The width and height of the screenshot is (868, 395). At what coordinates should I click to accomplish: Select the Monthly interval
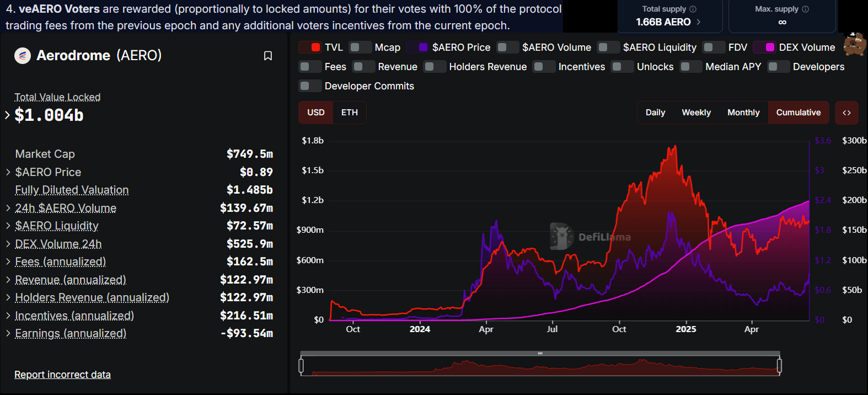pos(743,113)
